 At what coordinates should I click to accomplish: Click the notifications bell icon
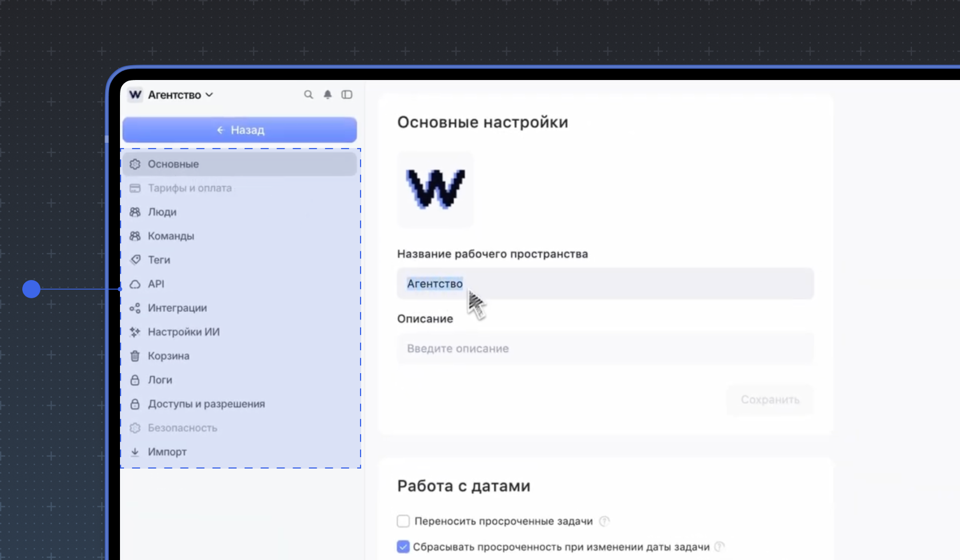click(x=327, y=94)
